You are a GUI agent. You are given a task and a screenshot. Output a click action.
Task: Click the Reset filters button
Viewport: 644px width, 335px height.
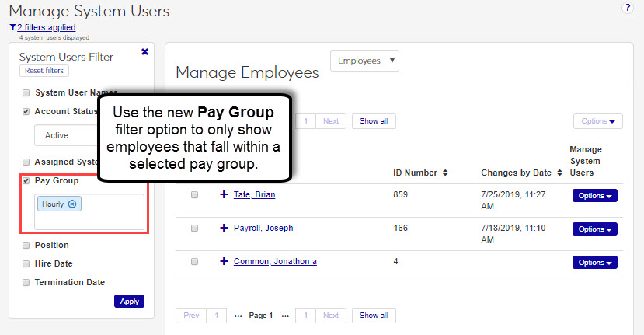coord(44,71)
